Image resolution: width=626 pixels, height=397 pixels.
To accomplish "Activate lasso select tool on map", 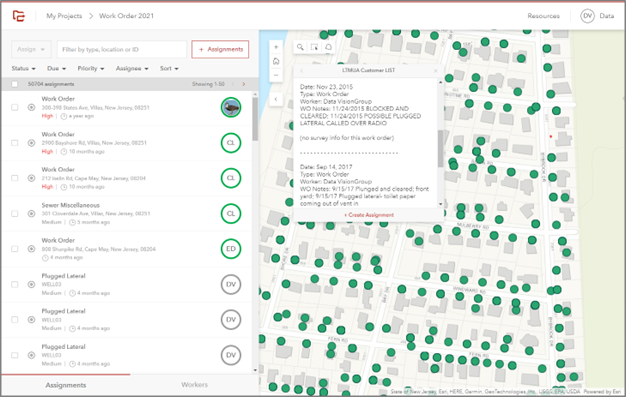I will (328, 47).
